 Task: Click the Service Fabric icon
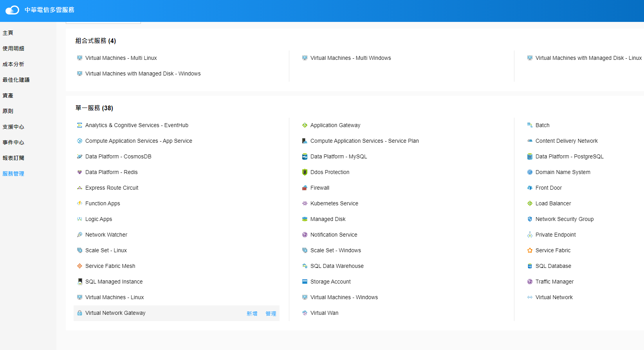click(x=530, y=250)
